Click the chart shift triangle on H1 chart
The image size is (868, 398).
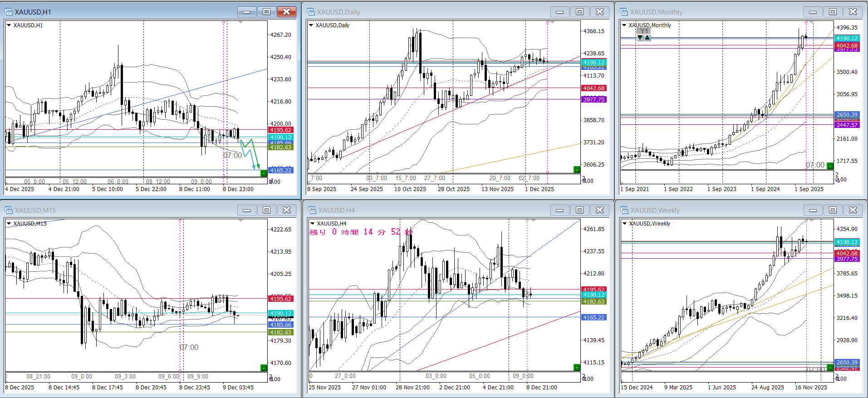pyautogui.click(x=240, y=22)
